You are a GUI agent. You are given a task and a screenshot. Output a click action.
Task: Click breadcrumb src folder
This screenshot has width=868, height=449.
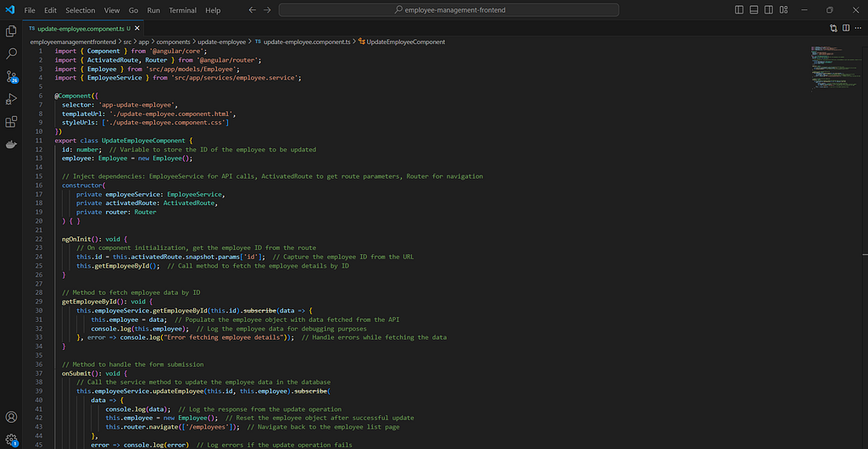[127, 42]
